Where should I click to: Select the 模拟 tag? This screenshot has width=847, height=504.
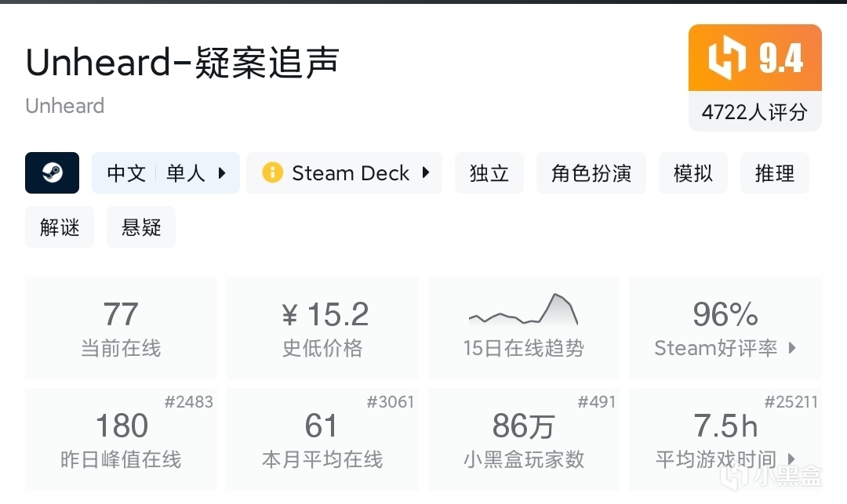pyautogui.click(x=693, y=173)
